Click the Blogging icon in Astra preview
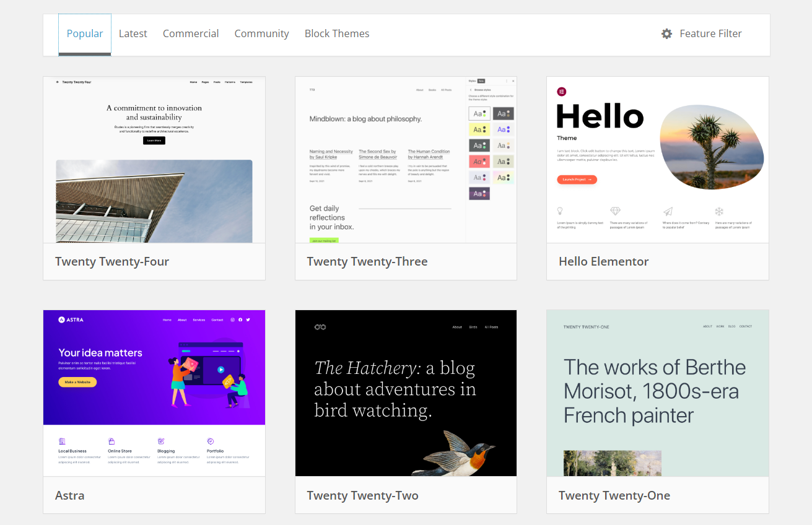Screen dimensions: 812x525 (161, 441)
